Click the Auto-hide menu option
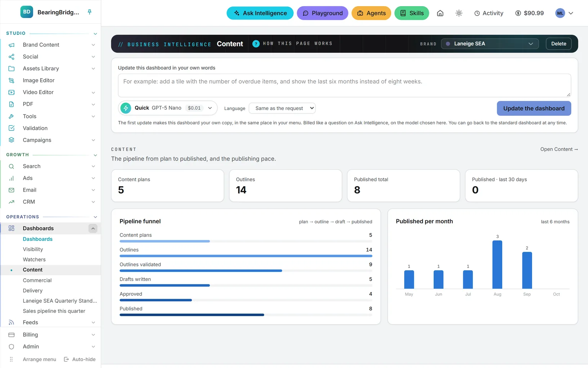588x368 pixels. (80, 359)
